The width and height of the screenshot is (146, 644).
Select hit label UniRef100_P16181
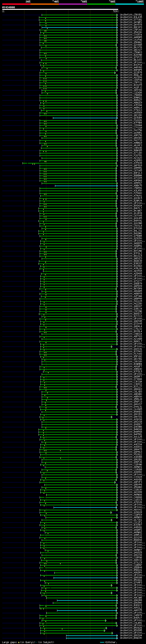coord(131,120)
